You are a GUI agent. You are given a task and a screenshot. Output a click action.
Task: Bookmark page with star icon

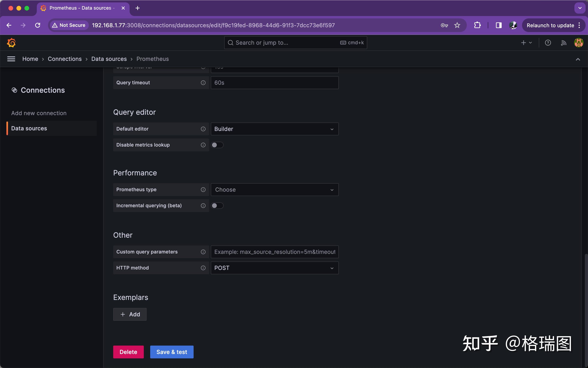(x=457, y=25)
